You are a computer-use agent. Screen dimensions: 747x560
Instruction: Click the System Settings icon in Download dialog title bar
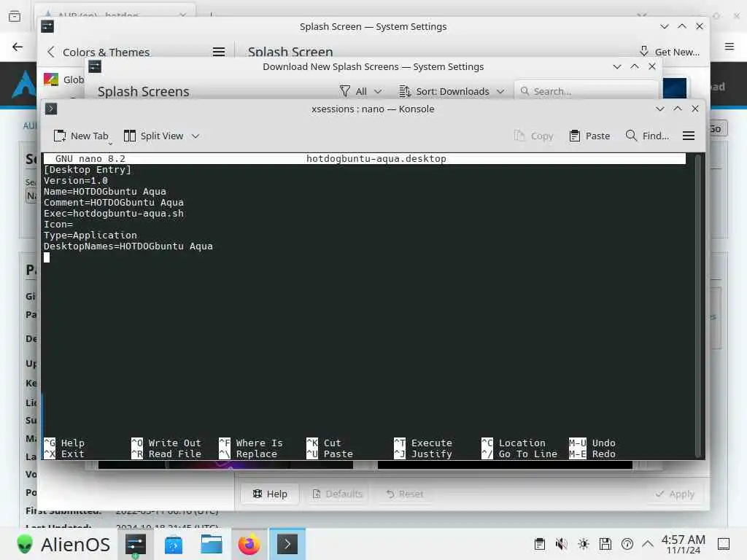coord(95,66)
